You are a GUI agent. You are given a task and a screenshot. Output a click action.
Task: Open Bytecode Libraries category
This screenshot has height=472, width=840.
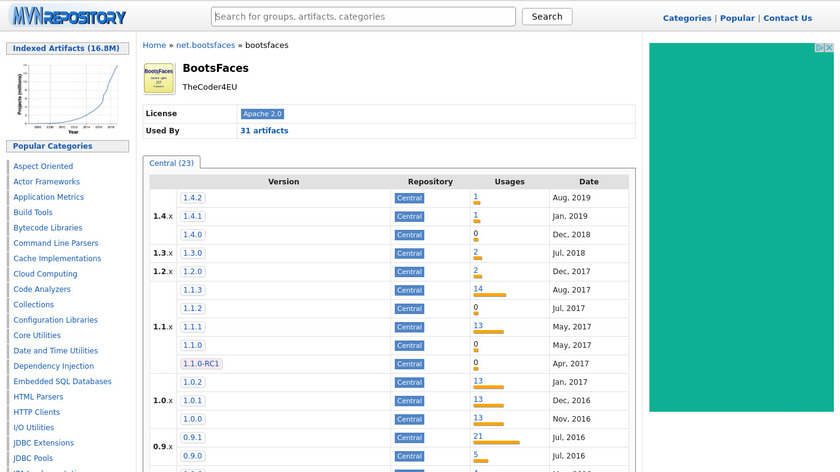coord(48,228)
